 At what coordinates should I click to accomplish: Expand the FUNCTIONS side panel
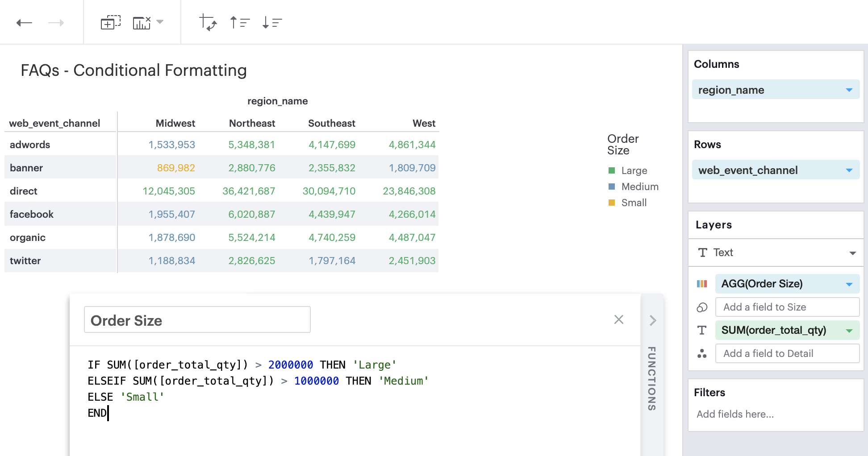pos(653,320)
